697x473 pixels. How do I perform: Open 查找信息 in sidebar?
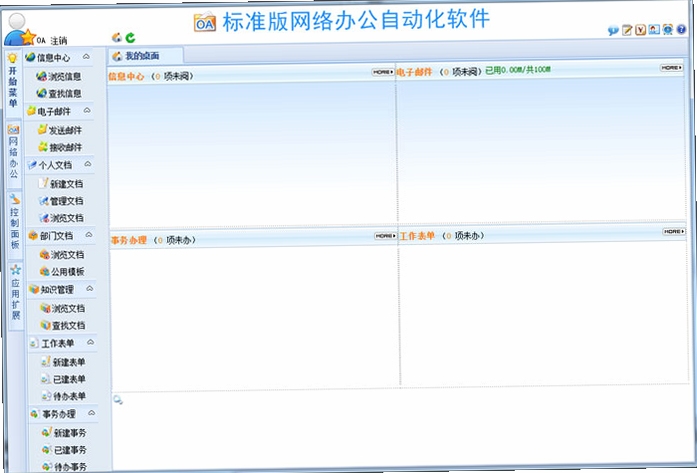tap(59, 93)
